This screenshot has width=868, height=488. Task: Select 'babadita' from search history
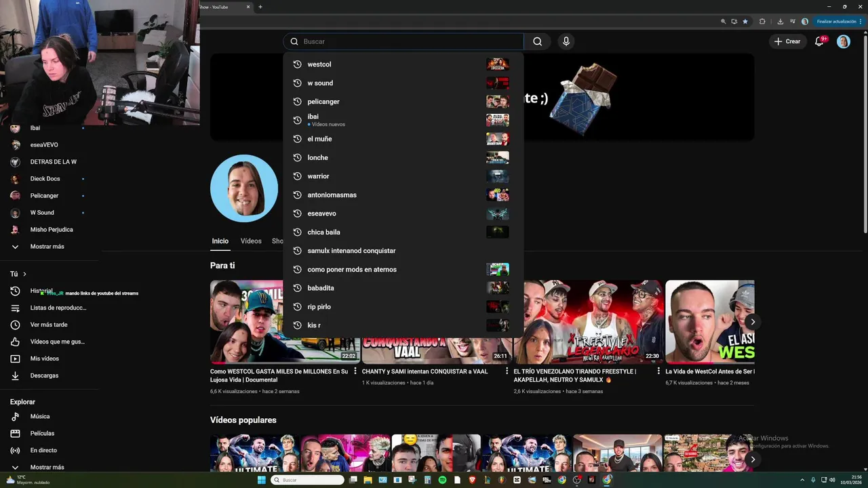(403, 288)
